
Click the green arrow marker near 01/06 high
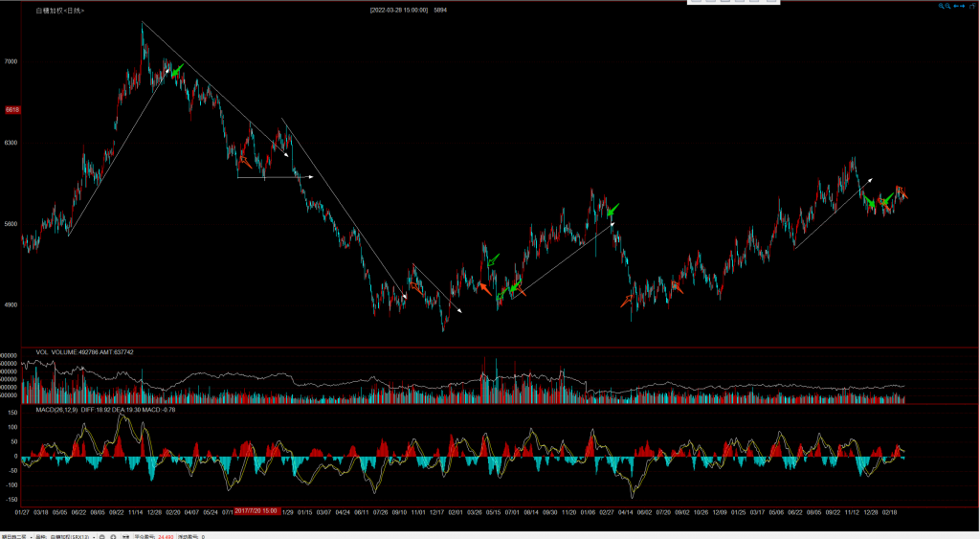tap(612, 210)
